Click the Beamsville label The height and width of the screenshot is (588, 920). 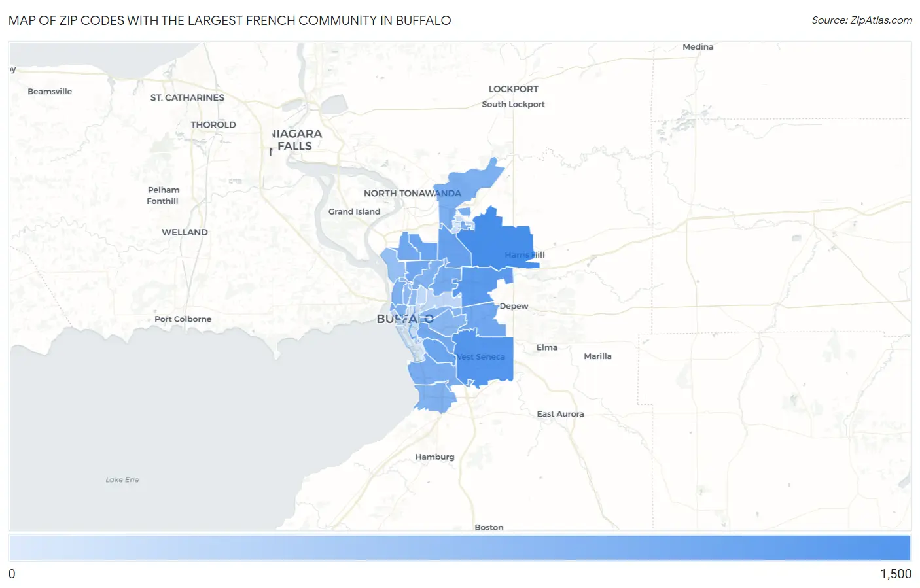click(50, 92)
